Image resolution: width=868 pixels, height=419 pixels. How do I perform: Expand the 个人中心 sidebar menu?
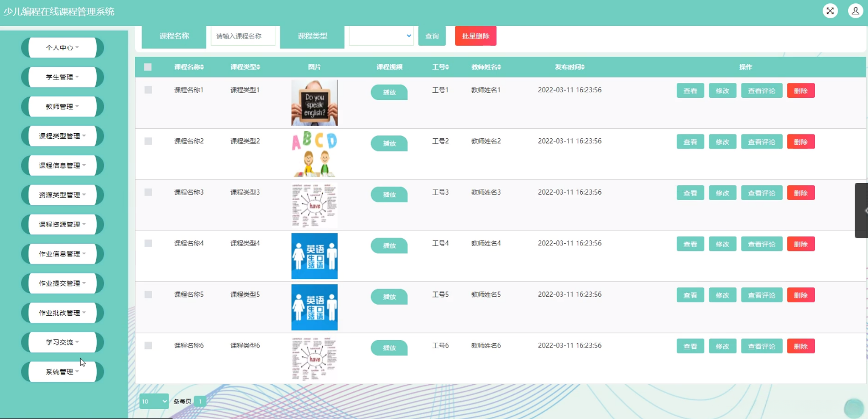62,48
